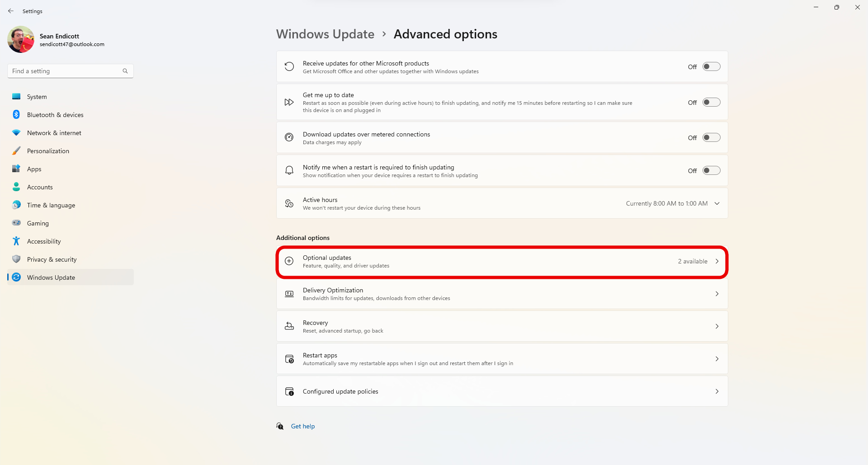Click the back arrow in title bar
Viewport: 868px width, 465px height.
[11, 11]
